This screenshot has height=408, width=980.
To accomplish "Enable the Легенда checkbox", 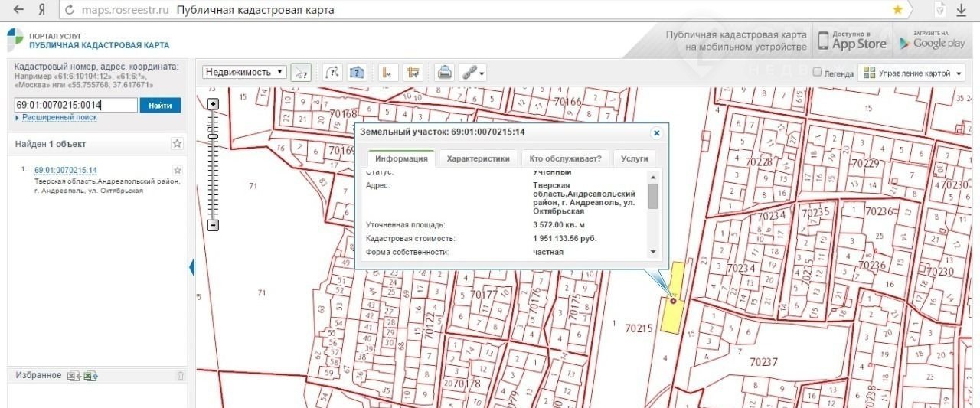I will click(x=817, y=73).
